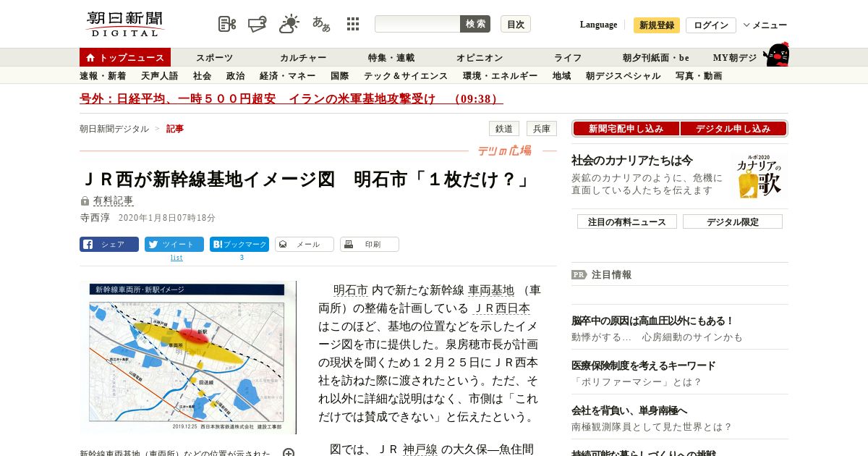The image size is (868, 456).
Task: Follow the 車両基地 keyword link
Action: point(491,290)
